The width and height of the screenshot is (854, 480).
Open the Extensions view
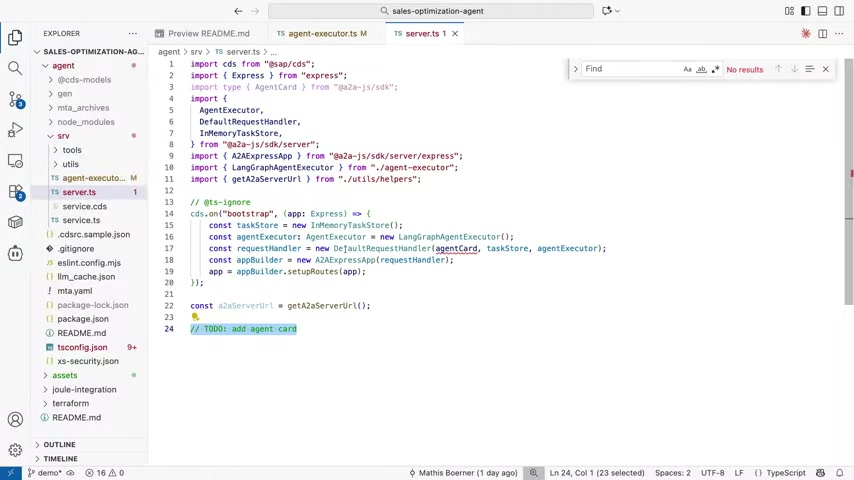coord(15,192)
